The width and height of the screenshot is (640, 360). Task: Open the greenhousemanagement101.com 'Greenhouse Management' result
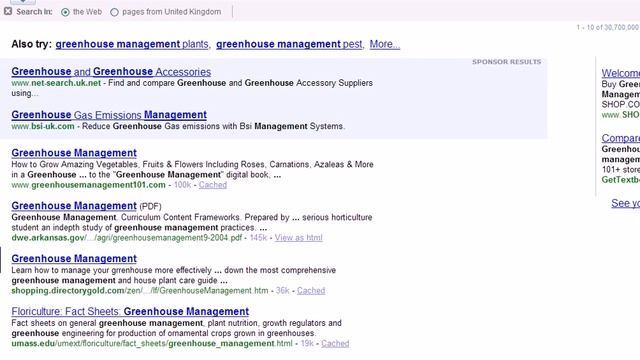(x=74, y=153)
